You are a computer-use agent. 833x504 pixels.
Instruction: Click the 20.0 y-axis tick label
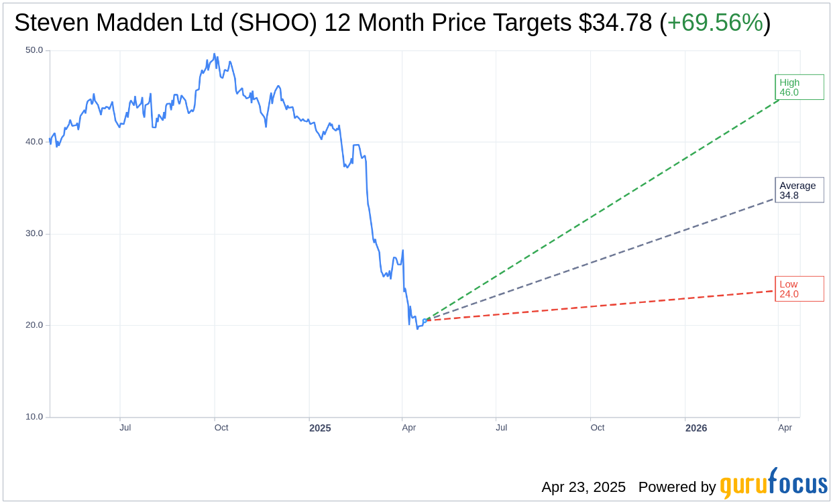coord(34,325)
